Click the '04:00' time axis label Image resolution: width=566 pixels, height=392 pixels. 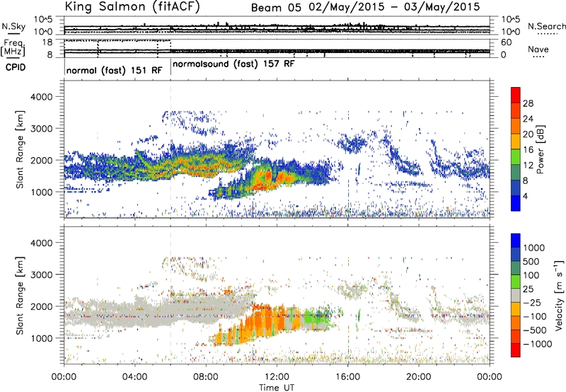[x=135, y=377]
